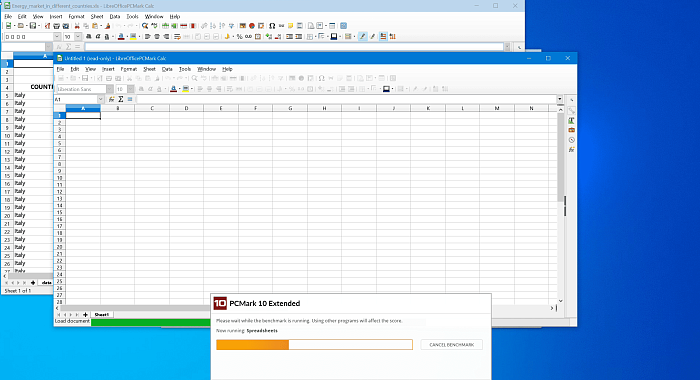The height and width of the screenshot is (380, 700).
Task: Open the A1 Name Box dropdown in Untitled 1
Action: point(100,99)
